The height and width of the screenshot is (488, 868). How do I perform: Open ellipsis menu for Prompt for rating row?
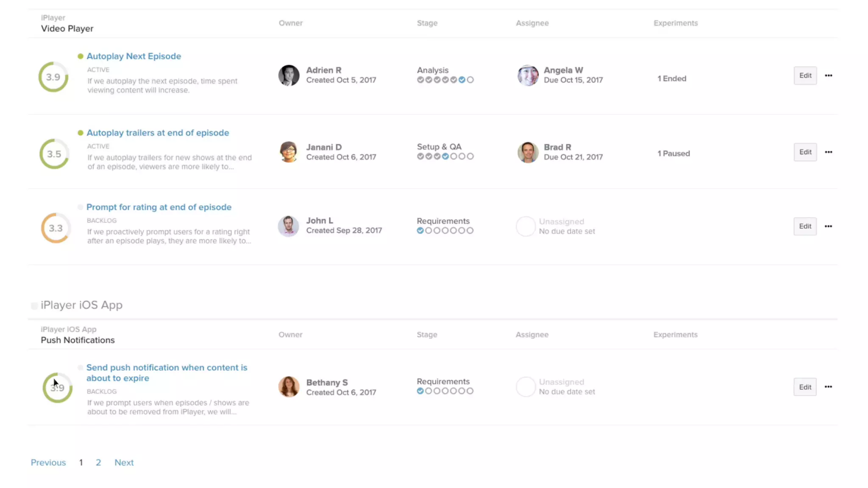point(828,226)
